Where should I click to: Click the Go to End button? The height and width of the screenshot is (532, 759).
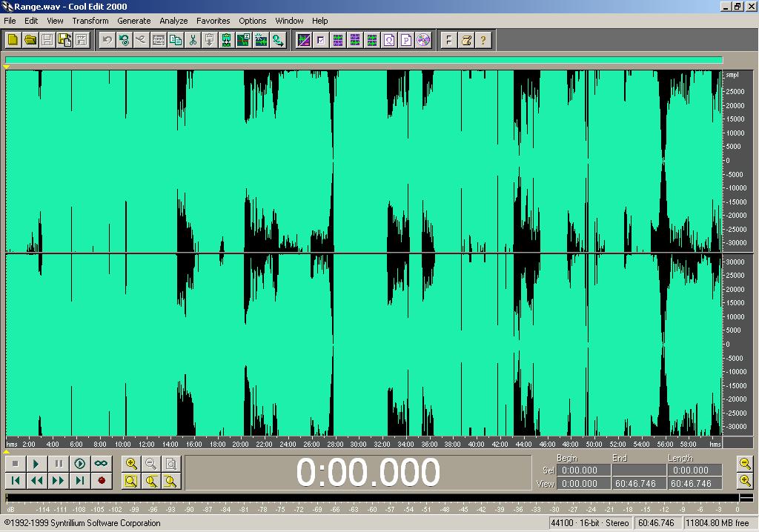pos(80,481)
